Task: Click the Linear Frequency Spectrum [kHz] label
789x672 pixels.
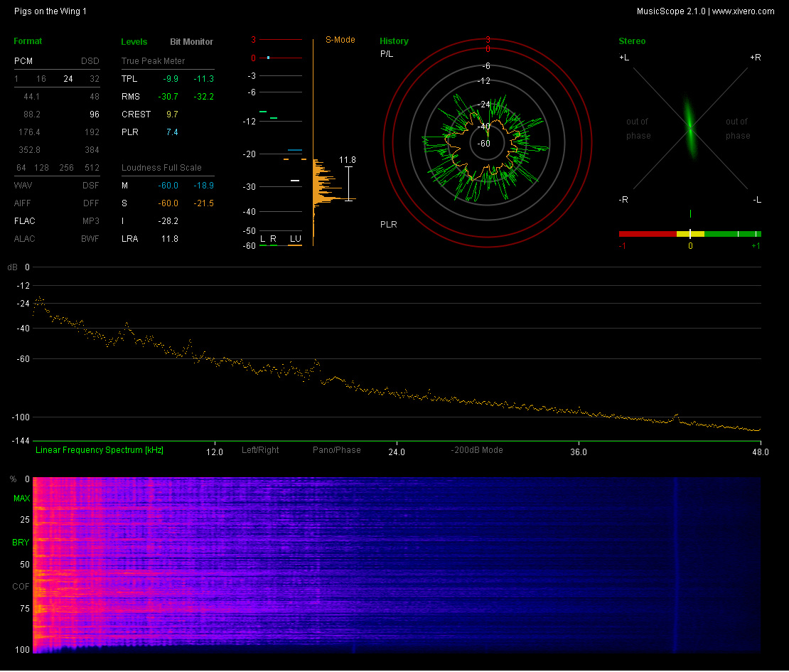Action: [100, 450]
